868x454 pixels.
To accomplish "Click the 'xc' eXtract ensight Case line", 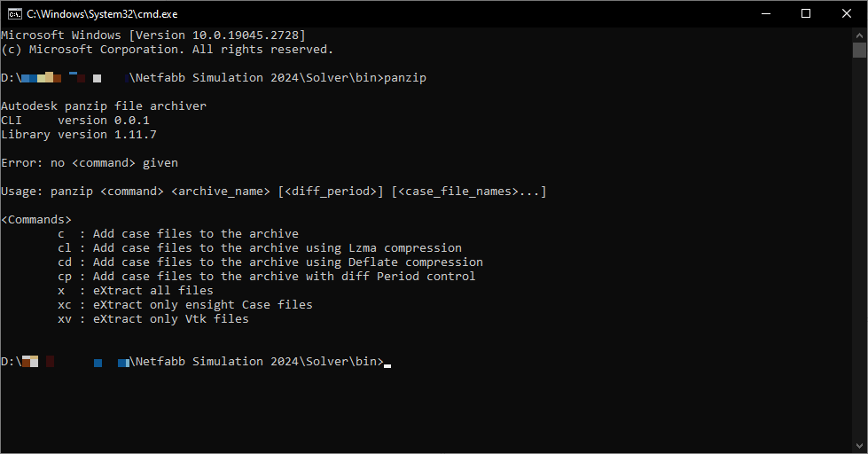I will 184,305.
